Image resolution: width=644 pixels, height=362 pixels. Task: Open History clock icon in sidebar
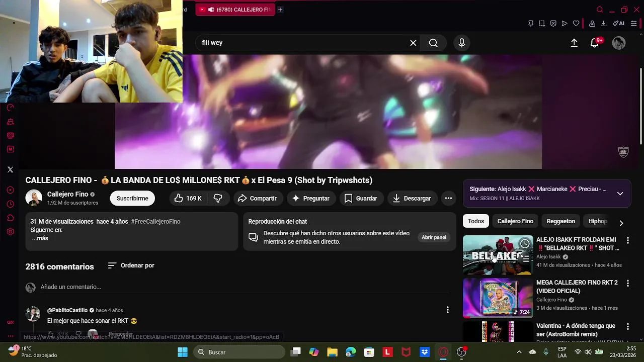click(x=10, y=204)
